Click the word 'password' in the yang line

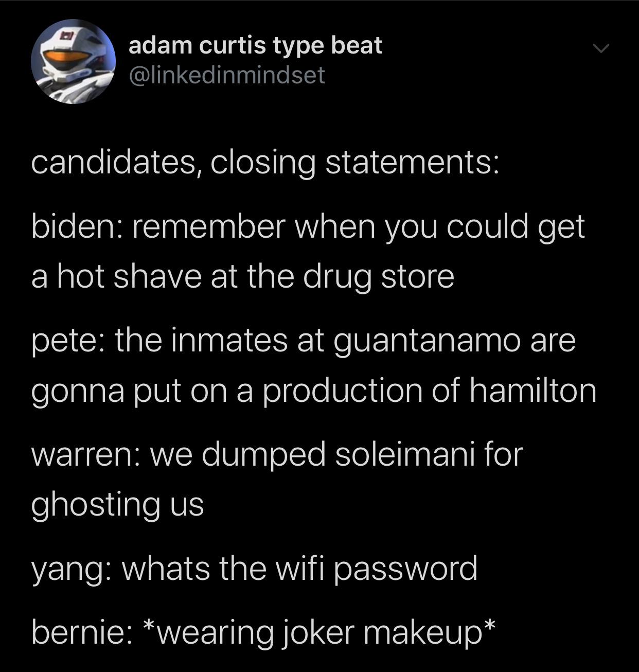[405, 569]
